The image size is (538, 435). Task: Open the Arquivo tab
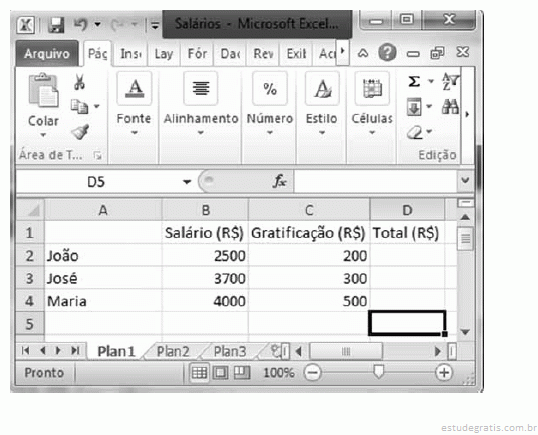[x=47, y=54]
